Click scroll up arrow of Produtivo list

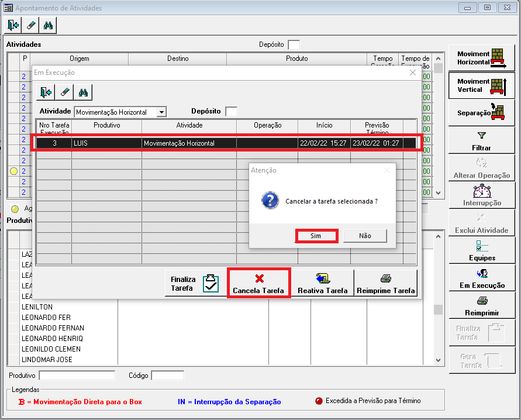coord(438,236)
